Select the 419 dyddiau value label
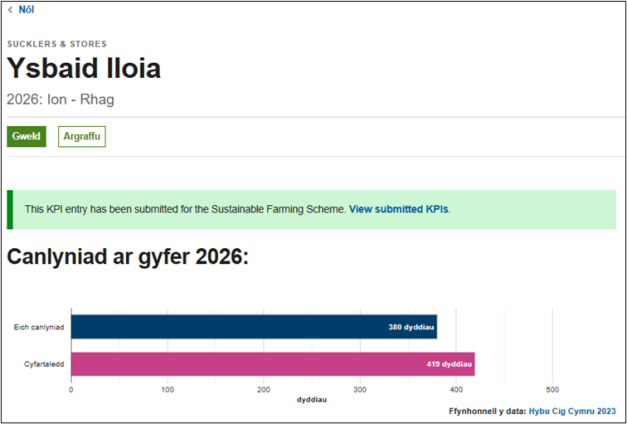 449,364
